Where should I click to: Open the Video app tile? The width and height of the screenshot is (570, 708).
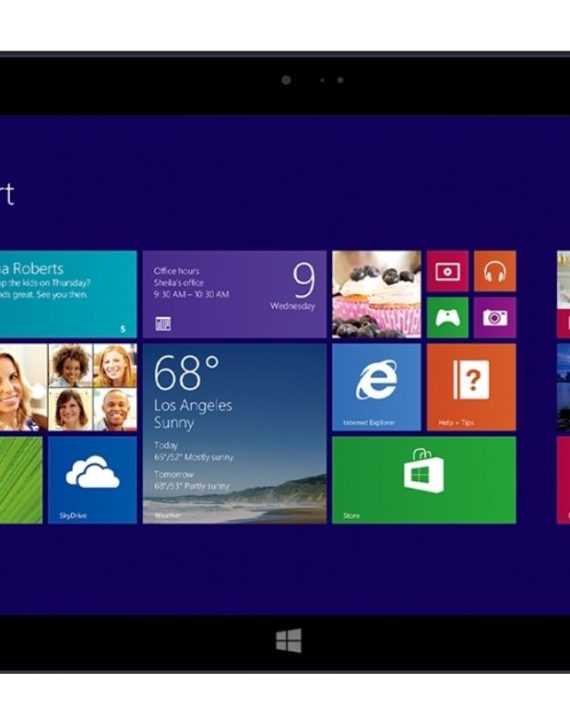(x=447, y=271)
